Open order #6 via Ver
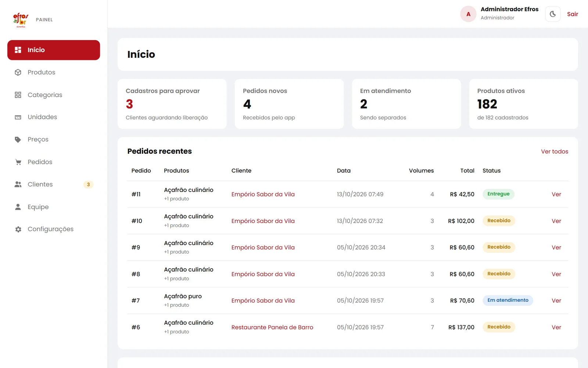 (x=556, y=327)
